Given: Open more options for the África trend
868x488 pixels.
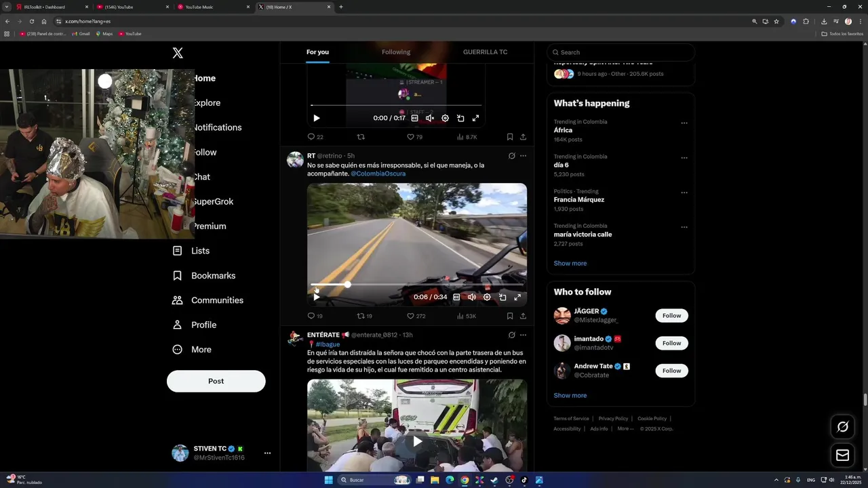Looking at the screenshot, I should pos(684,123).
